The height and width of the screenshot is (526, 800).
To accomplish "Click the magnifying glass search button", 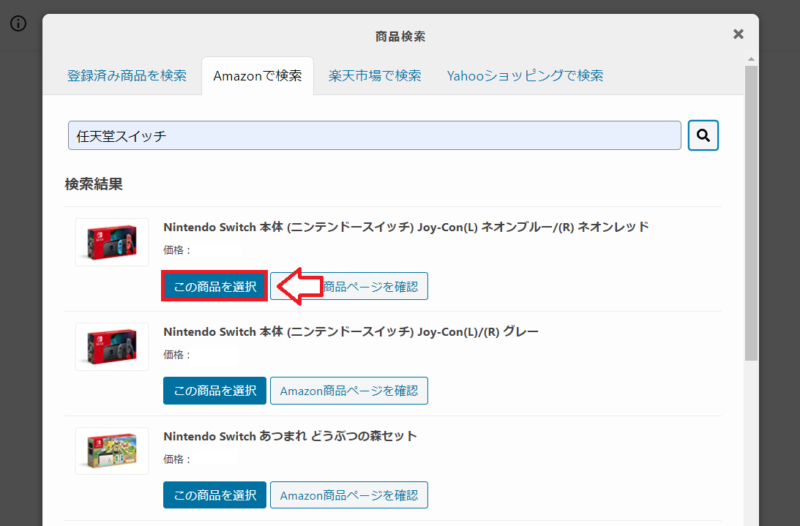I will (703, 135).
